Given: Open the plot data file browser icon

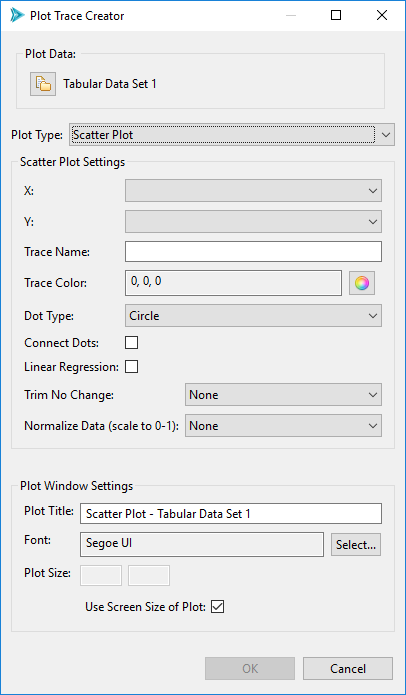Looking at the screenshot, I should pos(43,84).
